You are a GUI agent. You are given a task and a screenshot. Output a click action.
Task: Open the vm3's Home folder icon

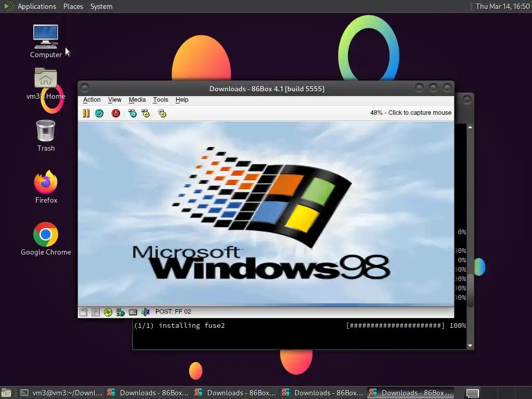[x=46, y=84]
